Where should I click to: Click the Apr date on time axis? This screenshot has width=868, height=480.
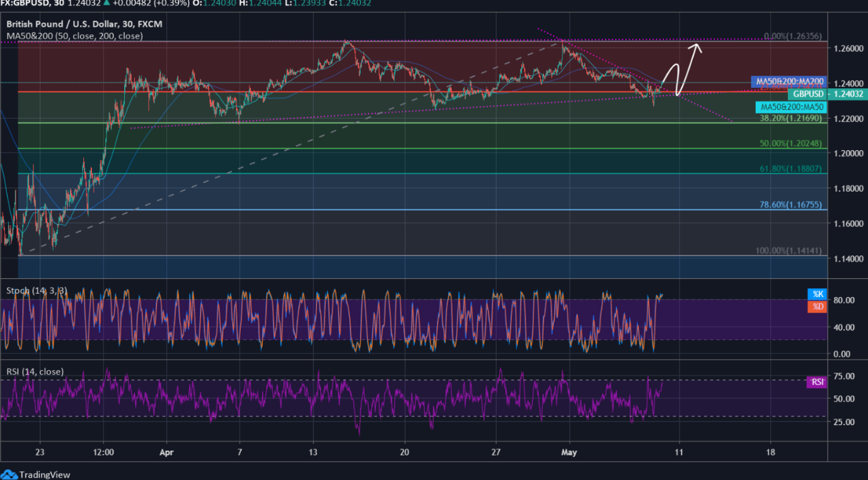click(x=166, y=452)
